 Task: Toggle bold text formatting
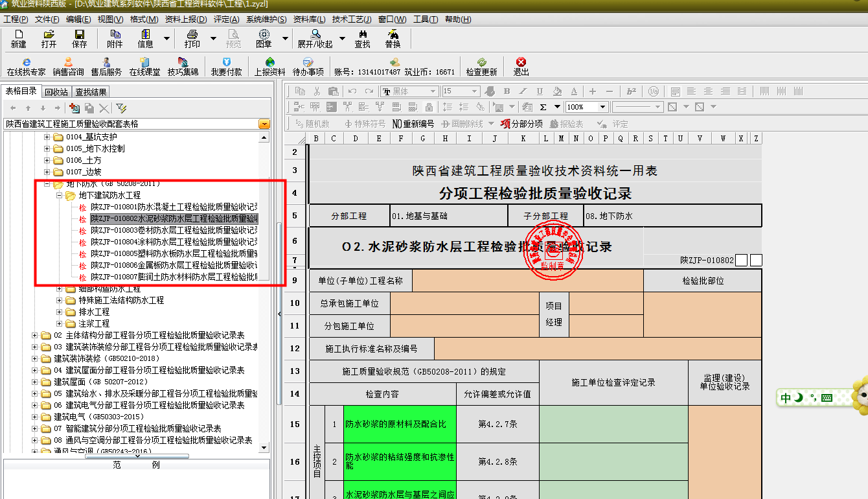tap(507, 91)
